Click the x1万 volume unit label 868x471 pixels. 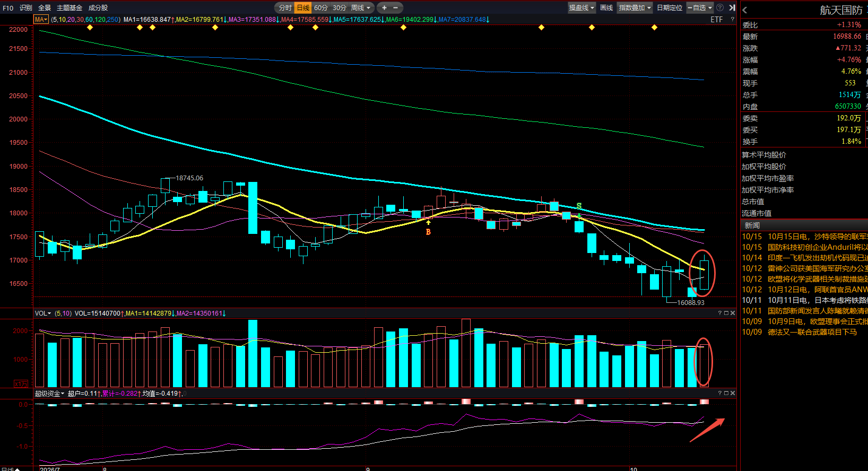click(21, 383)
